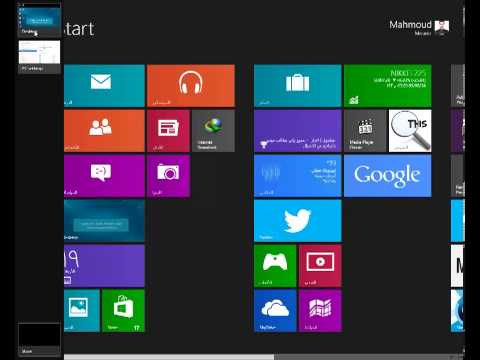Screen dimensions: 480x360
Task: Launch the Camera tile
Action: [x=168, y=176]
